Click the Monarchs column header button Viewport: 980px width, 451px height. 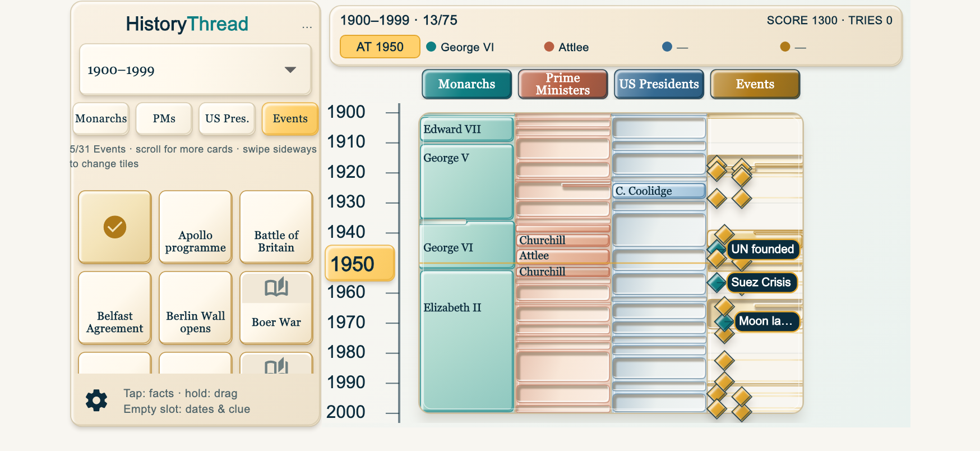(x=466, y=84)
